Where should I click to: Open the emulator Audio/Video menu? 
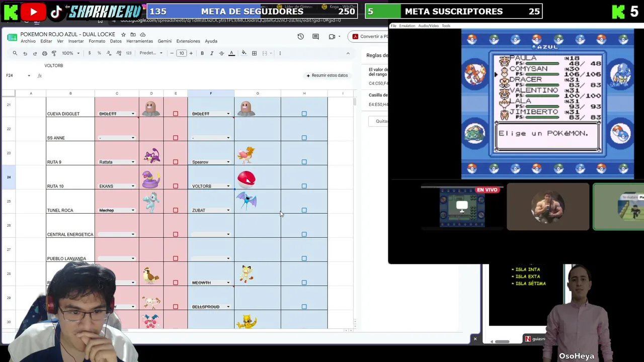coord(428,26)
